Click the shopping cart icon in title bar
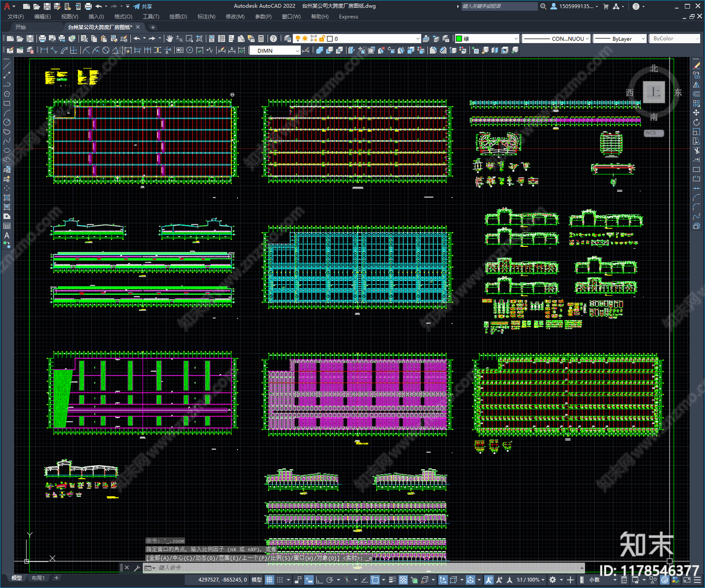This screenshot has height=588, width=705. (x=606, y=6)
